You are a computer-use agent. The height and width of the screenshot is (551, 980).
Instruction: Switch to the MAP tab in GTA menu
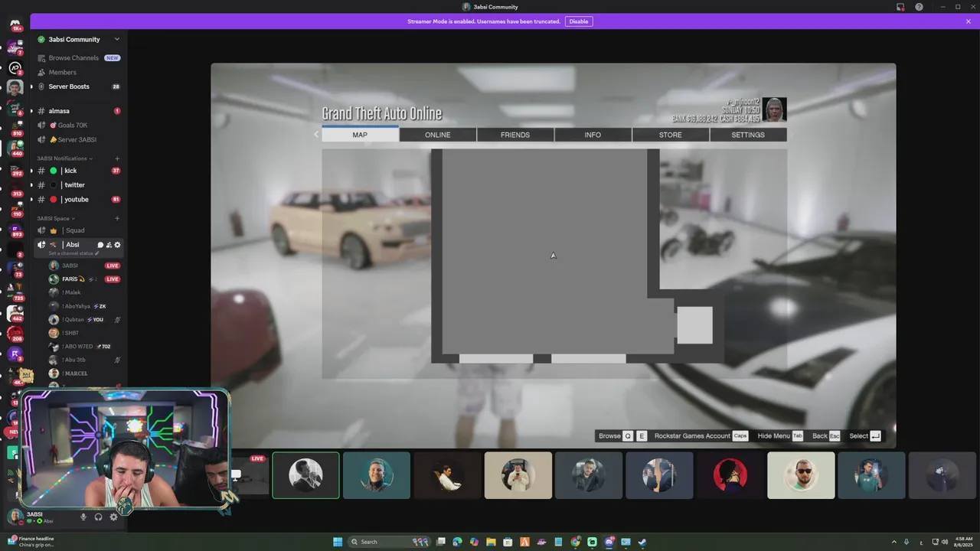pos(360,135)
